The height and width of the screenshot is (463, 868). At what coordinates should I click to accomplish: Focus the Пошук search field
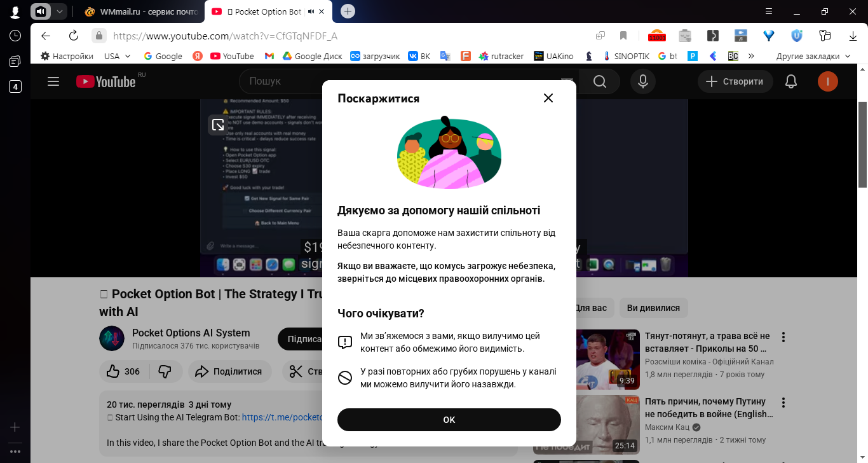[x=407, y=81]
